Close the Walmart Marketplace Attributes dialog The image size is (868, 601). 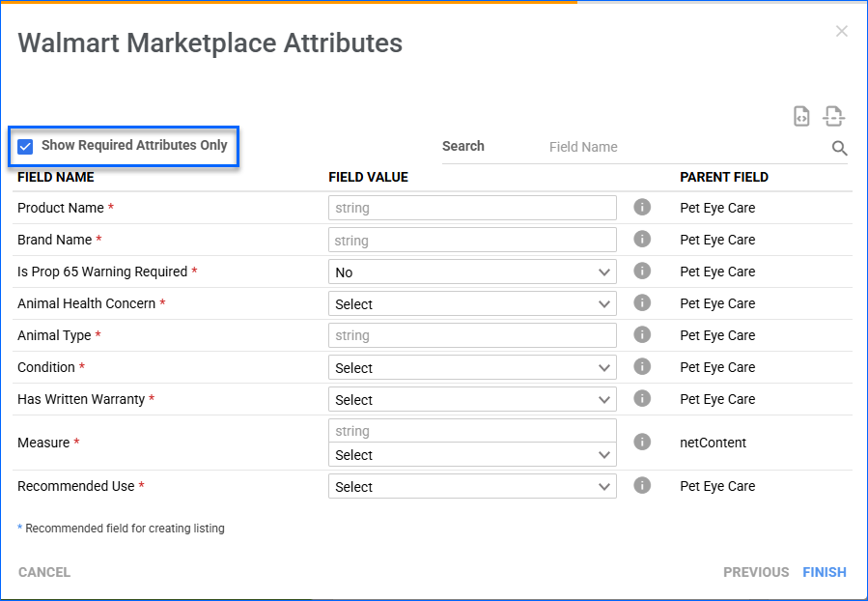point(841,32)
